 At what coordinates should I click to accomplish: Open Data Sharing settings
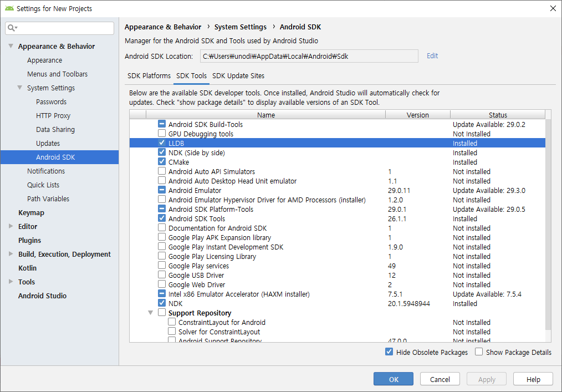(55, 130)
